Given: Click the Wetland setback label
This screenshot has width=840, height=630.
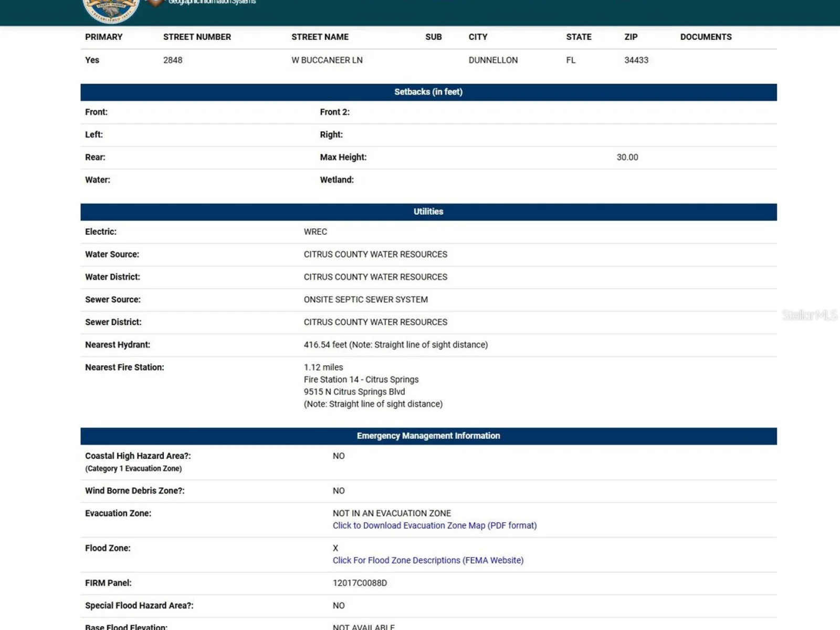Looking at the screenshot, I should click(337, 180).
